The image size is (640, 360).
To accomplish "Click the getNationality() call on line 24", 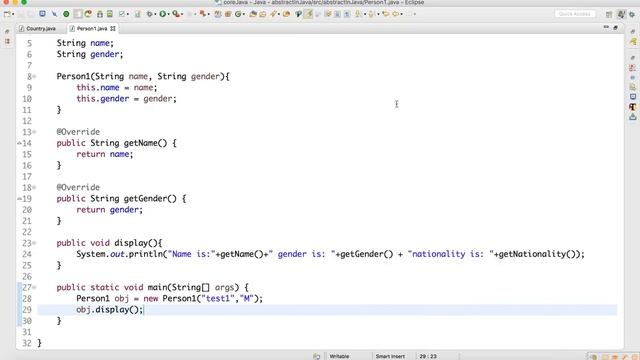I will tap(537, 254).
